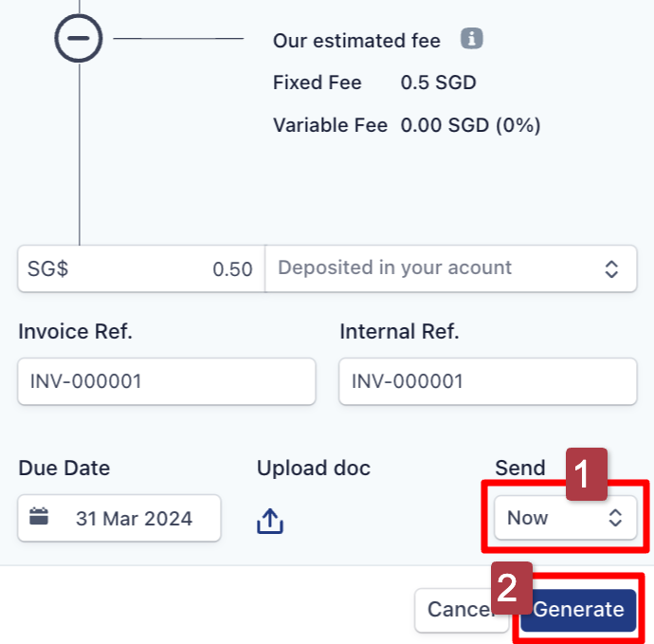Open the calendar icon in Due Date
This screenshot has width=654, height=644.
(39, 518)
